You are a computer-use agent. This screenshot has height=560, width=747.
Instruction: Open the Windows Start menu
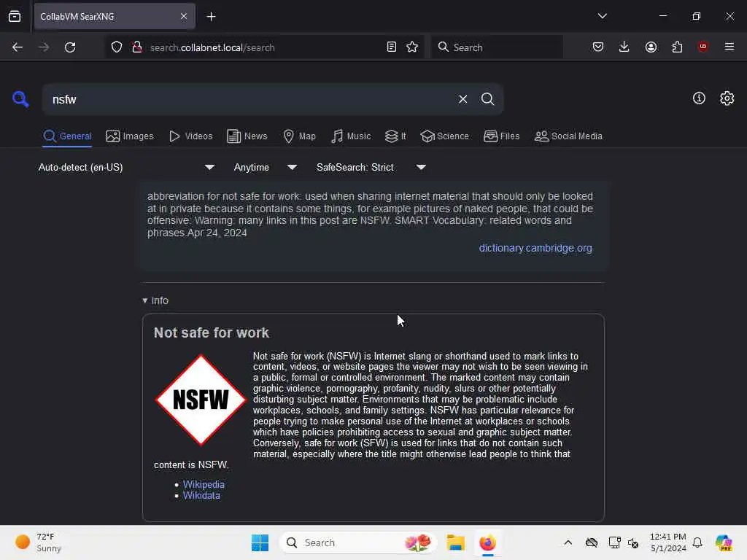point(260,542)
